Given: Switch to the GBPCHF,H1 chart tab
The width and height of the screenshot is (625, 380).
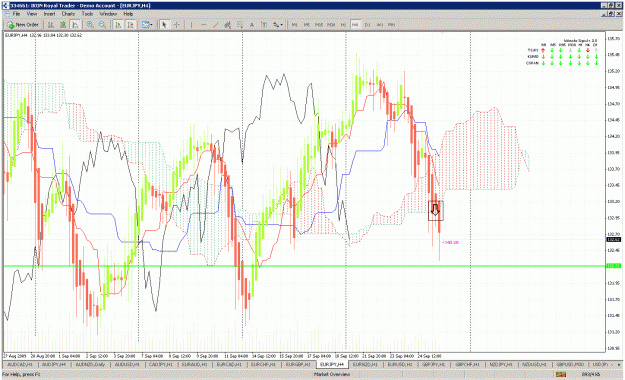Looking at the screenshot, I should [467, 364].
